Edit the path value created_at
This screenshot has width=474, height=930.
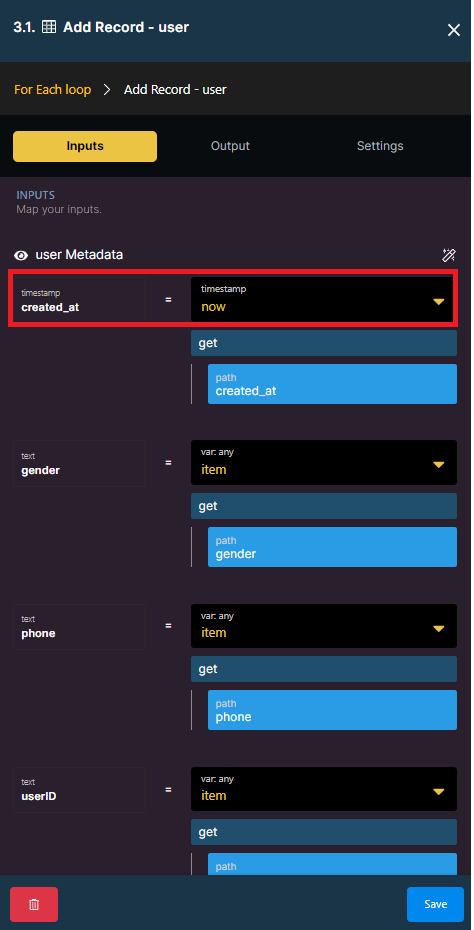tap(332, 384)
